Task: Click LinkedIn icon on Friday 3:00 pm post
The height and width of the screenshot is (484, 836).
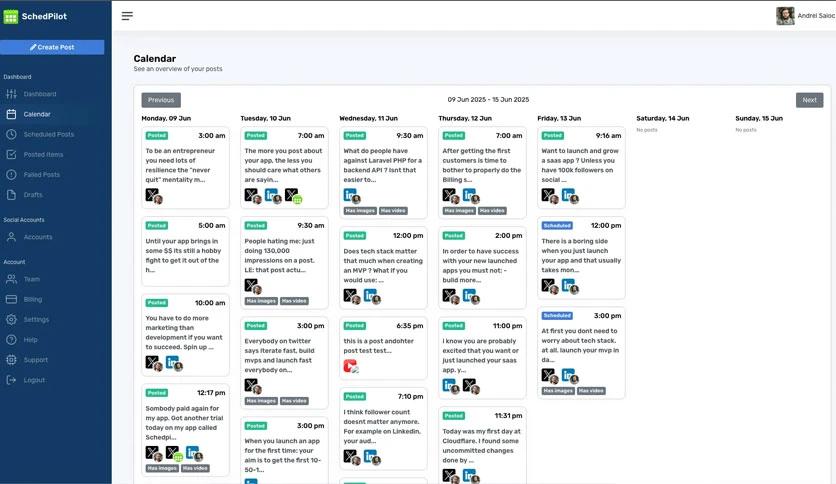Action: click(570, 376)
